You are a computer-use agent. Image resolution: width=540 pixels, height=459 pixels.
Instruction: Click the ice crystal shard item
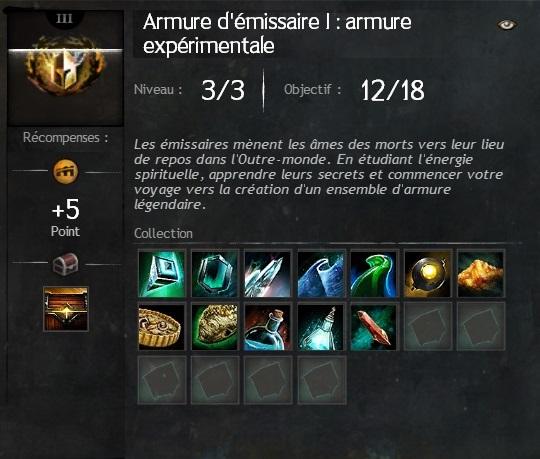point(268,274)
